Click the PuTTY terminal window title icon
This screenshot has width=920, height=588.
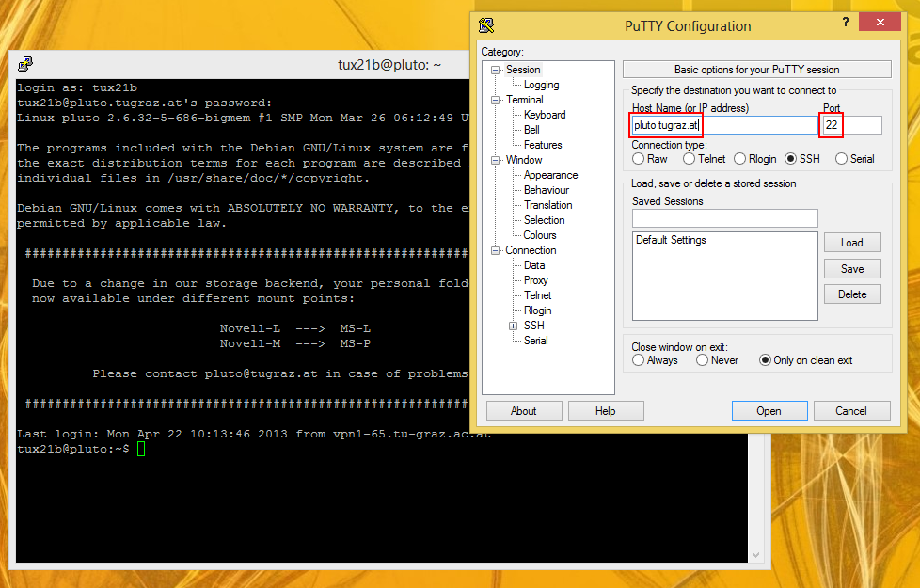[25, 64]
